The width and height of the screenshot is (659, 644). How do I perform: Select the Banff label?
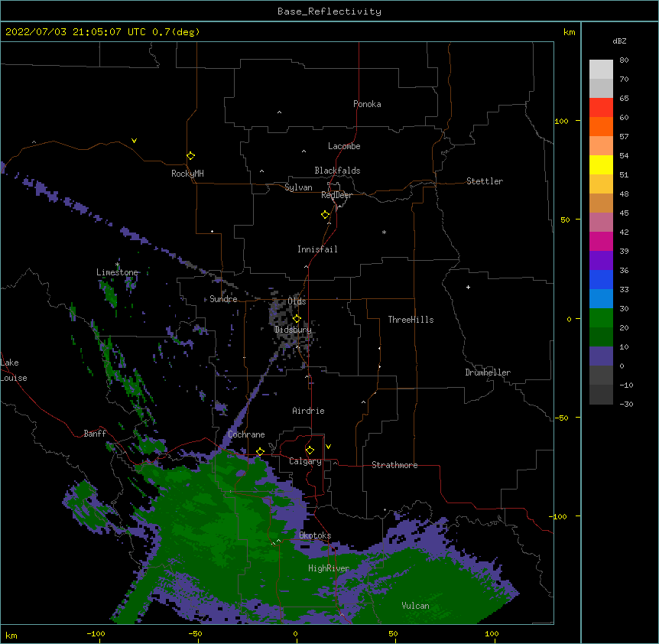pyautogui.click(x=95, y=434)
